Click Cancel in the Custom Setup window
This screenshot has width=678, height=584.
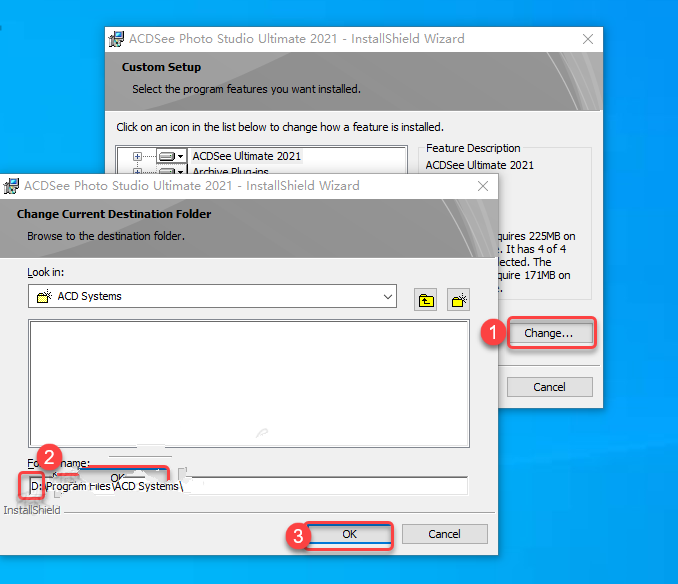pyautogui.click(x=549, y=387)
